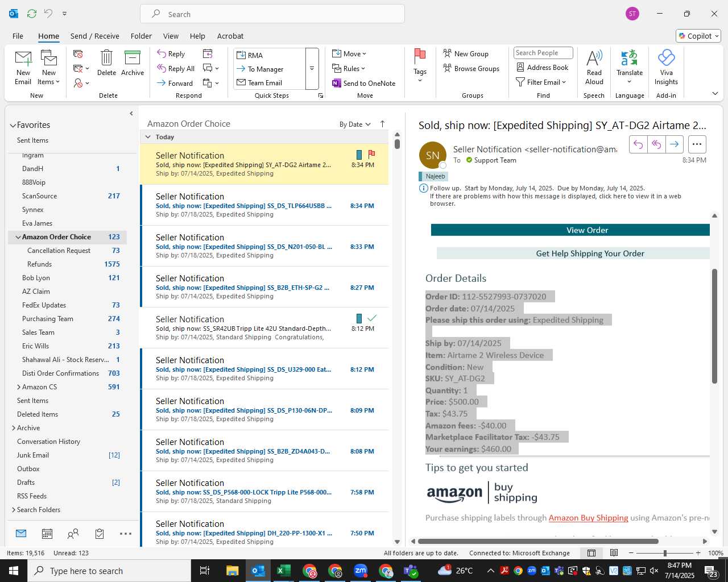Click the Tags flag icon

pyautogui.click(x=420, y=56)
